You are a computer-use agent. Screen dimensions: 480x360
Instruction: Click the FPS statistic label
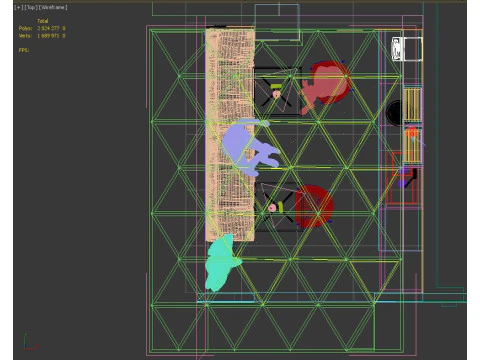[x=24, y=50]
